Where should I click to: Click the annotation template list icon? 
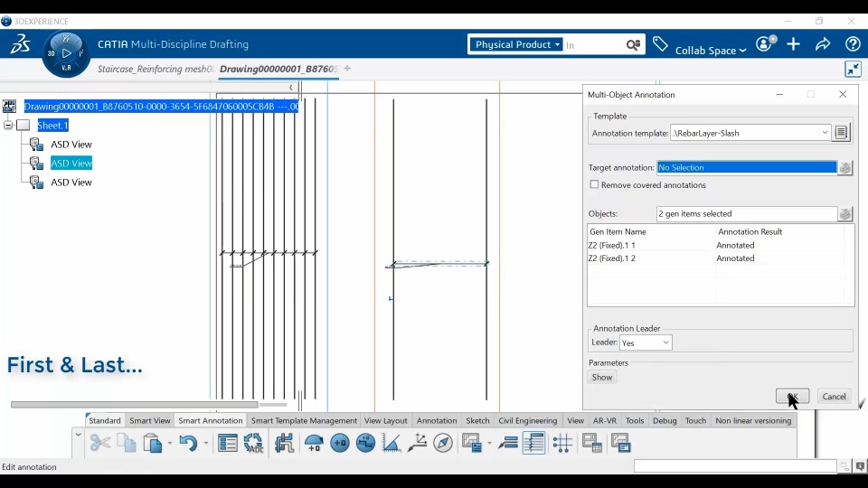click(x=841, y=133)
